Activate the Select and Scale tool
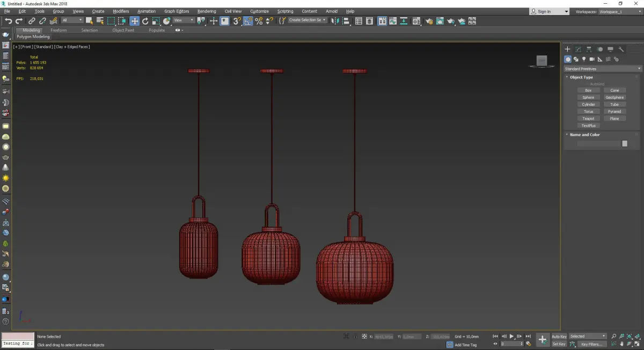Viewport: 644px width, 350px height. tap(156, 21)
